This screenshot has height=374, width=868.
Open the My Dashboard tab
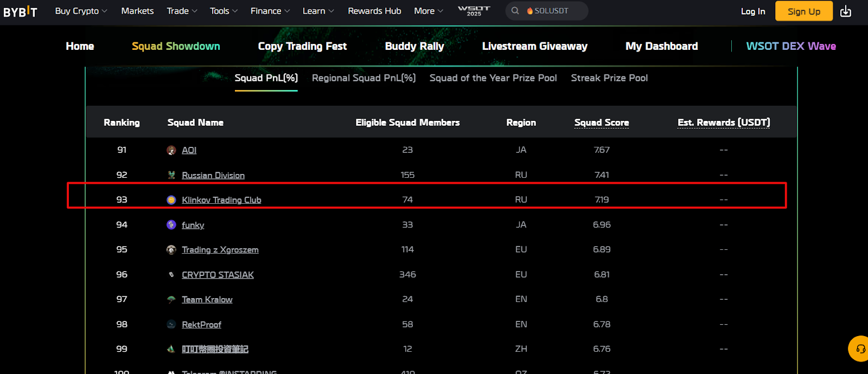662,46
